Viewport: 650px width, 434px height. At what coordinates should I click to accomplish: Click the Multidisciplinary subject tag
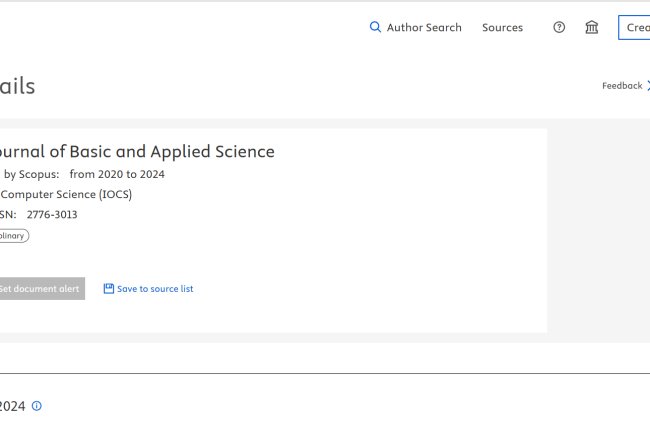[x=14, y=236]
